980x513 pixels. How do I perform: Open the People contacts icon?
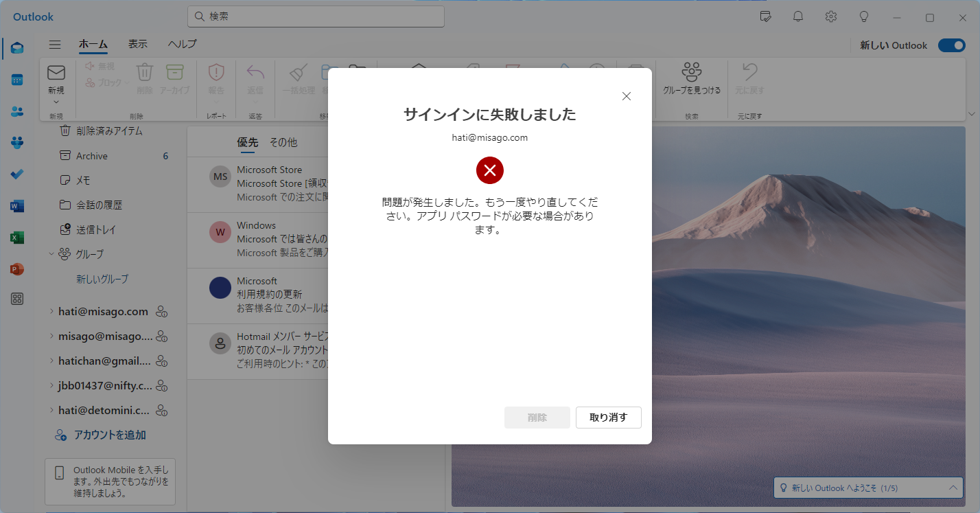tap(17, 111)
